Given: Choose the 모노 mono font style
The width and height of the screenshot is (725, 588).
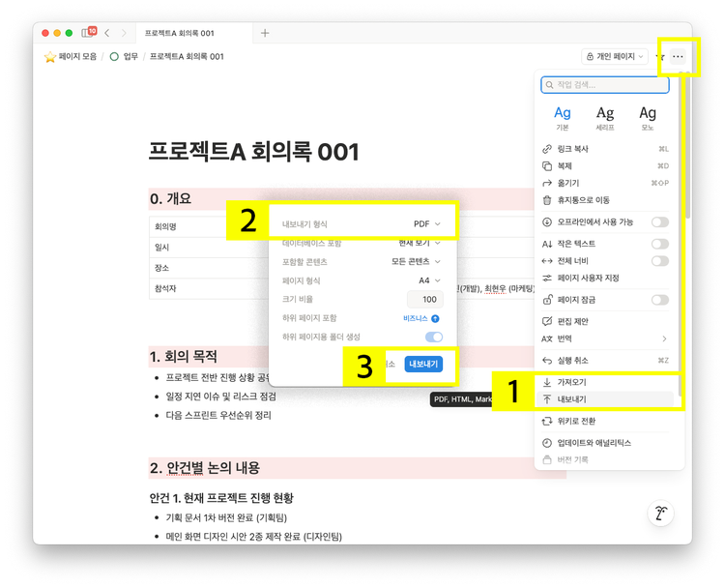Looking at the screenshot, I should (x=648, y=118).
